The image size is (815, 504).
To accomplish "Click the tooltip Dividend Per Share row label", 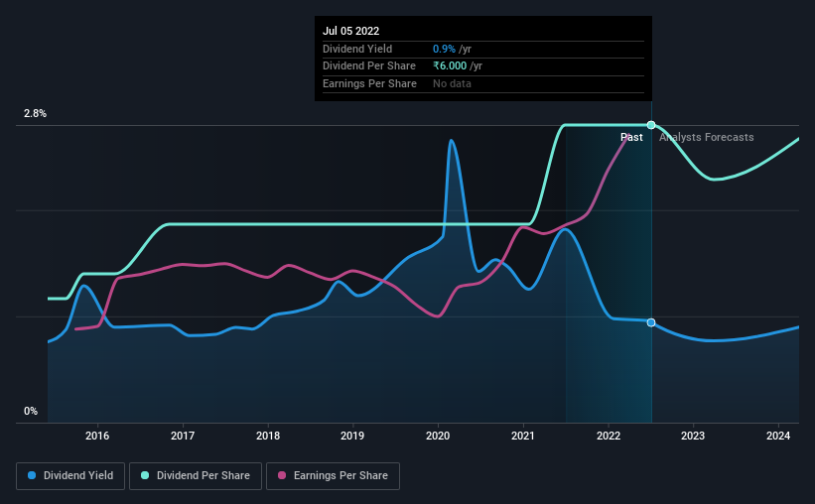I will [369, 66].
